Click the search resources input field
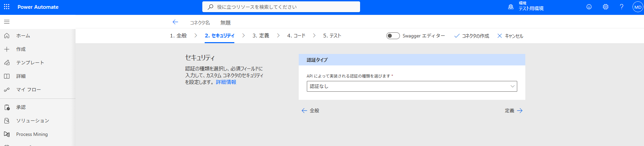 point(281,7)
